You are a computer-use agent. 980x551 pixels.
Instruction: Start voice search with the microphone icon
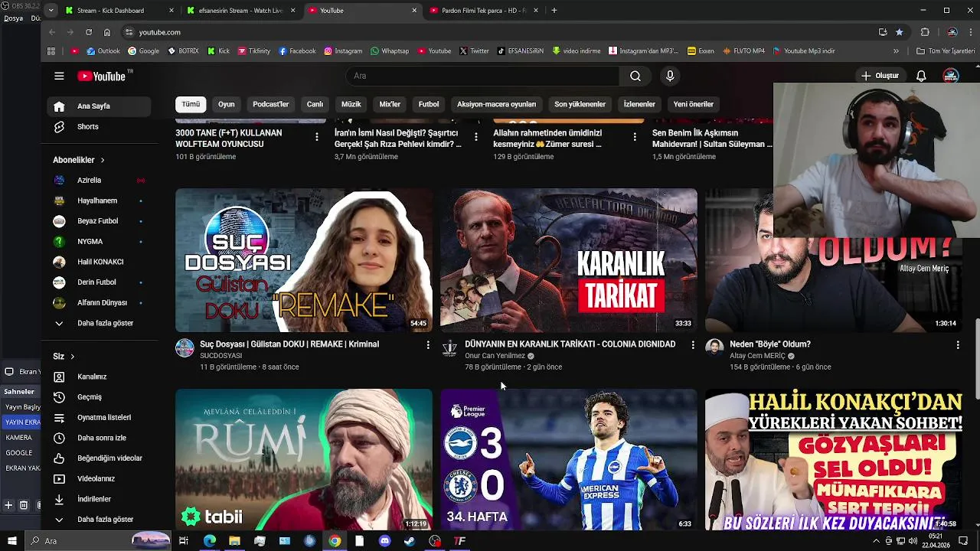coord(670,76)
